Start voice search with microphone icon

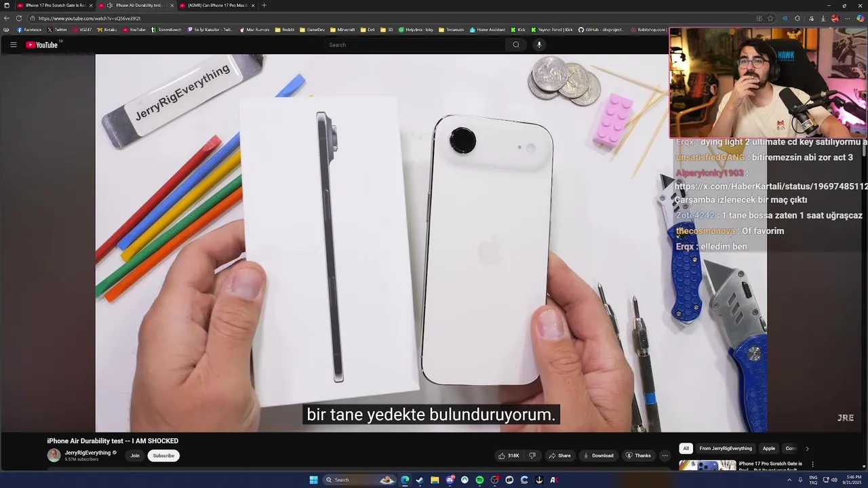point(539,45)
